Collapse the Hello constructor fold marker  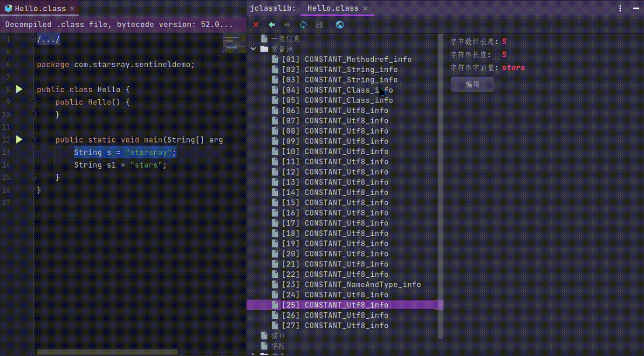(33, 102)
